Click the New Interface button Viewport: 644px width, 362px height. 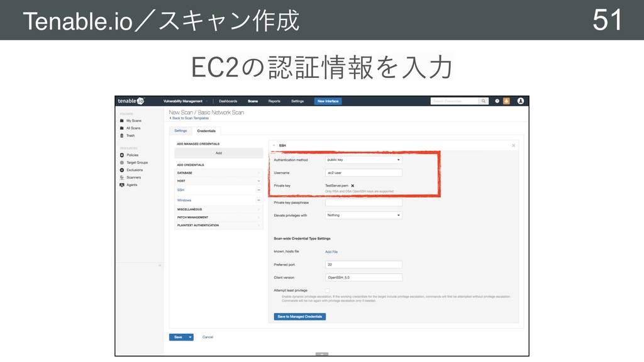(x=328, y=101)
